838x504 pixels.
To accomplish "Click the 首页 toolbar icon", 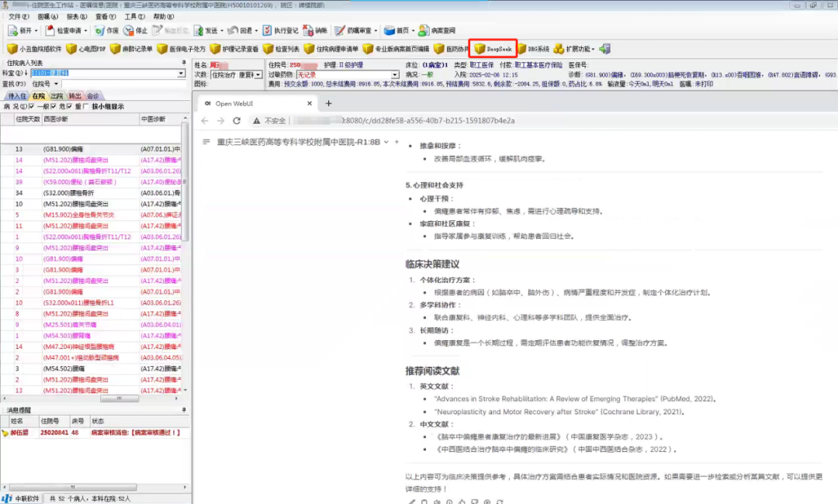I will point(390,30).
